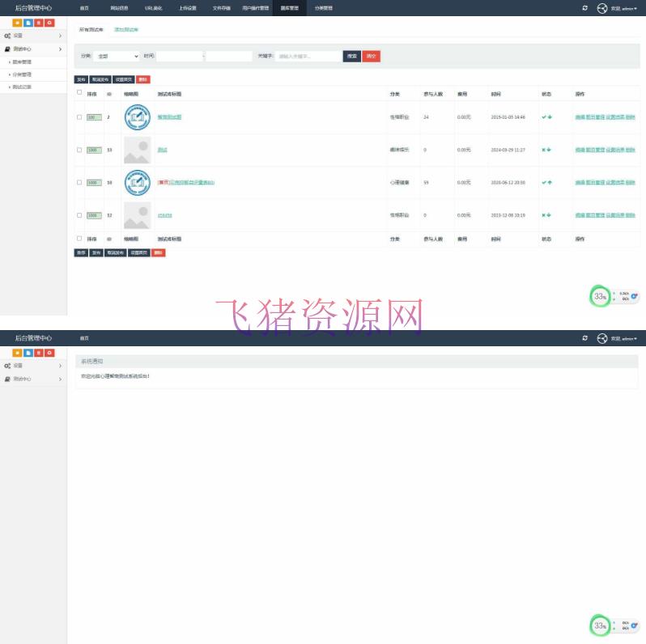646x644 pixels.
Task: Open 网站信息 in the top navigation
Action: pos(119,8)
